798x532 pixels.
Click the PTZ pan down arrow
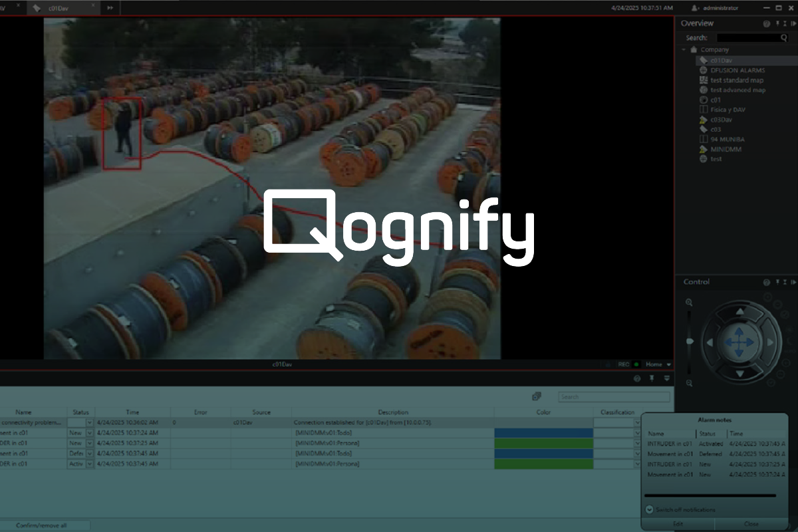[x=739, y=373]
